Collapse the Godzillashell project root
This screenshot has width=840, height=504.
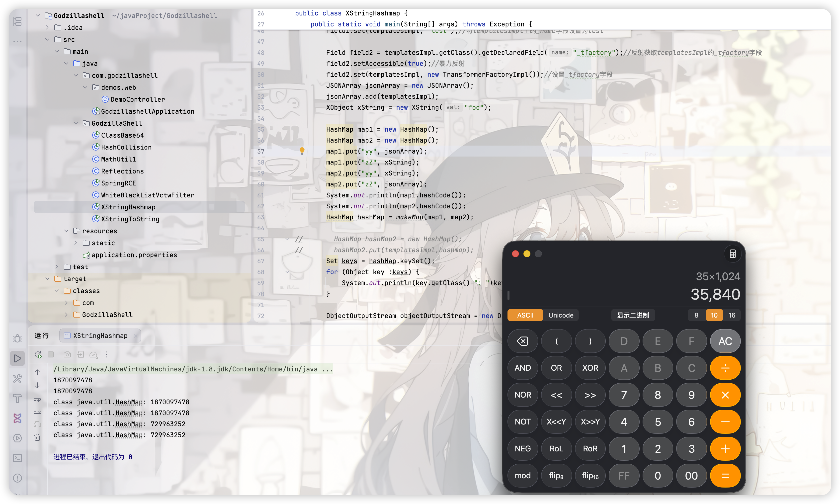[38, 15]
